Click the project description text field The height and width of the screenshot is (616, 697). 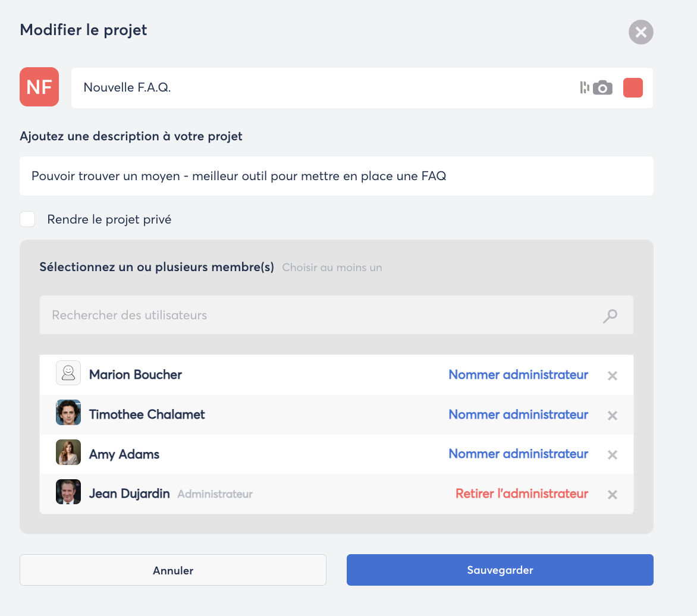(x=336, y=176)
